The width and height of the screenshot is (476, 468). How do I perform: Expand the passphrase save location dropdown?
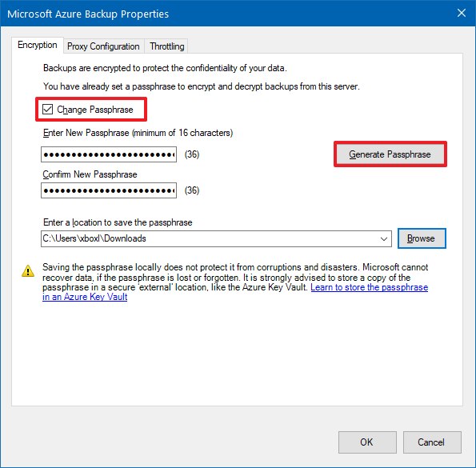pos(384,238)
